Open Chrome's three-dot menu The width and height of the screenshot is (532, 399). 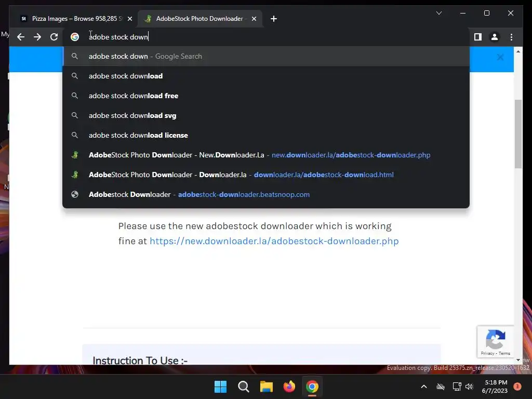(511, 37)
